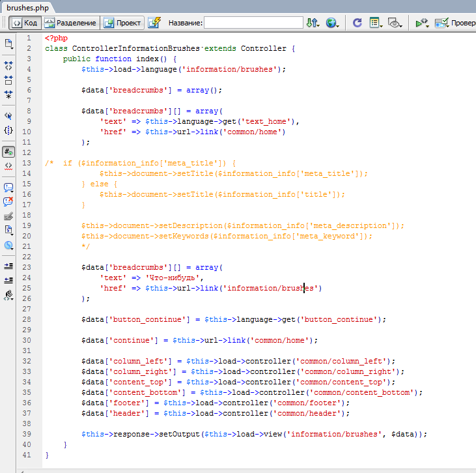Open Apply Comment speech bubble menu
476x473 pixels.
(8, 188)
